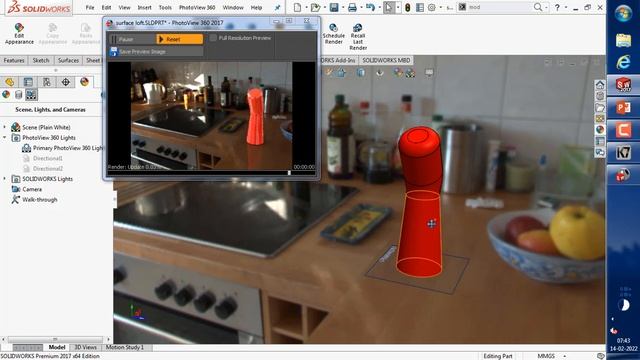Open the DimXpertManager crosshair tab
Screen dimensions: 640x360
click(66, 82)
